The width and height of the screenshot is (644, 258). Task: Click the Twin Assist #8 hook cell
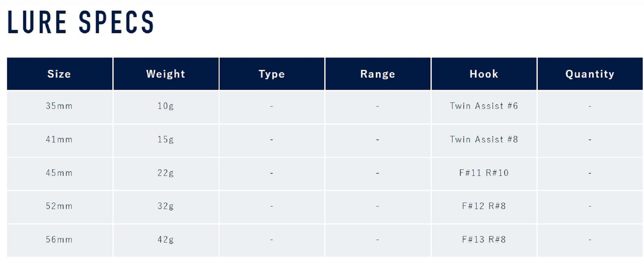(484, 139)
